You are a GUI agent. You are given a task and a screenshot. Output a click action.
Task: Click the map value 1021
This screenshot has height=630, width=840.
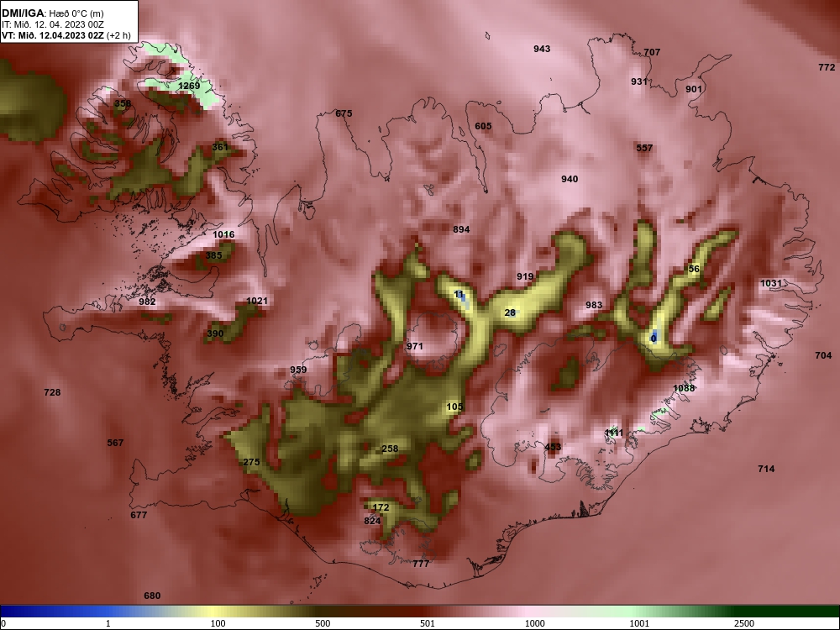click(x=256, y=301)
